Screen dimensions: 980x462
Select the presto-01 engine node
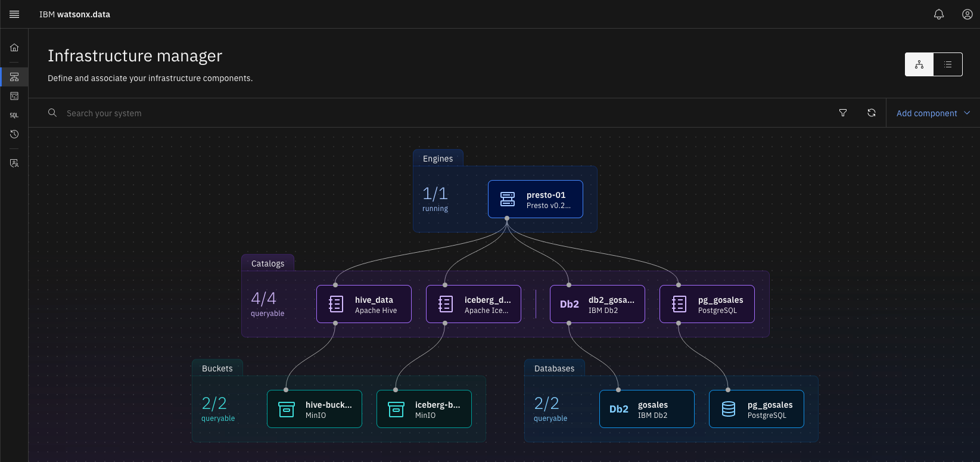(536, 199)
